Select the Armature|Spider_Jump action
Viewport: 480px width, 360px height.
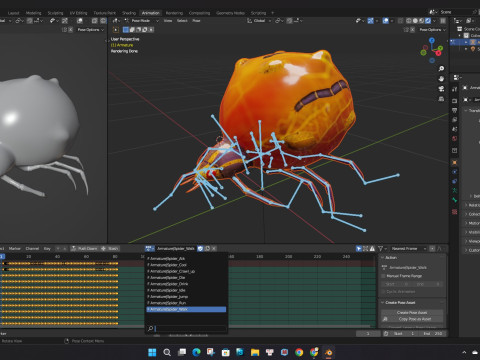(x=187, y=297)
